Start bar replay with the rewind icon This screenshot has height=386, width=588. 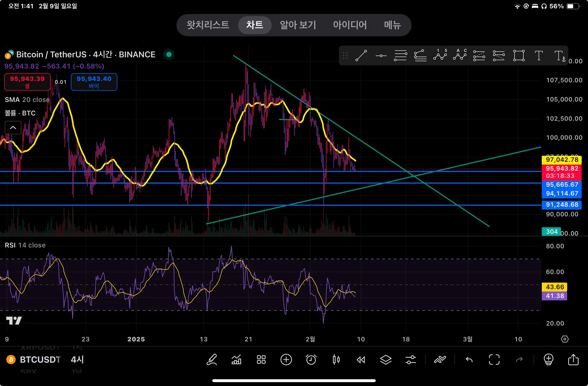[361, 360]
